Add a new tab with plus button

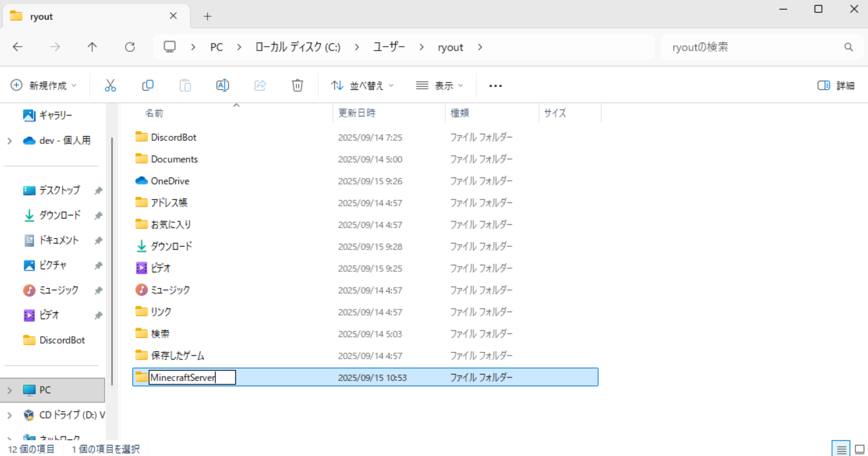(207, 16)
